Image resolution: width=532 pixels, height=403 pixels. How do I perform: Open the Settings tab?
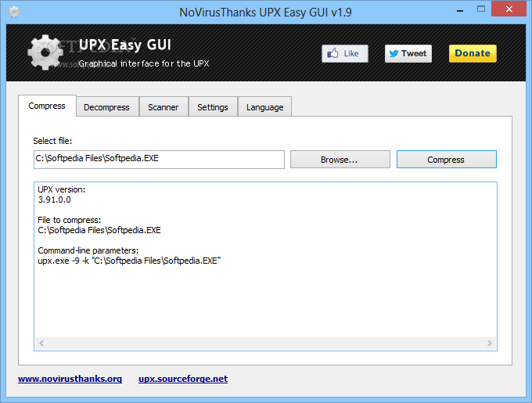(x=213, y=107)
